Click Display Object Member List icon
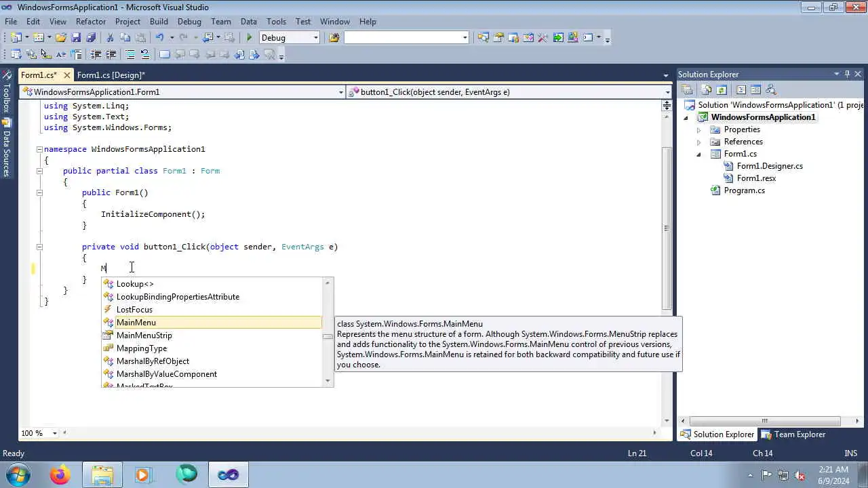 point(16,54)
